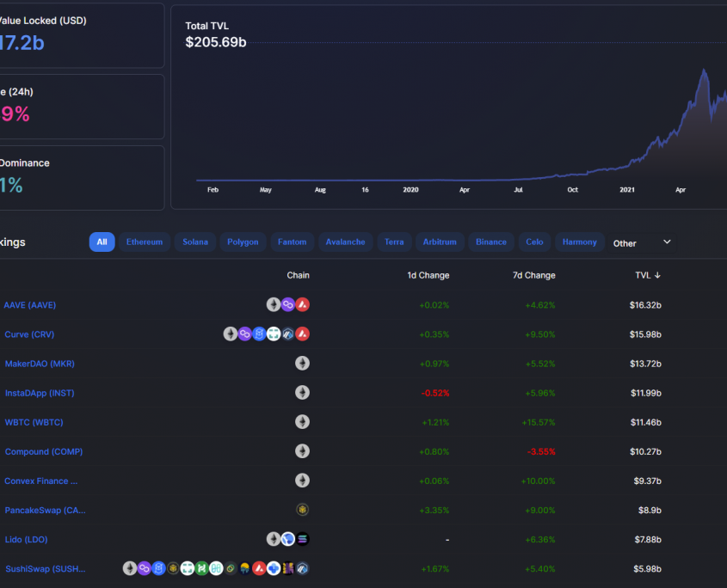Image resolution: width=727 pixels, height=588 pixels.
Task: Switch to the Avalanche chain filter
Action: click(x=345, y=242)
